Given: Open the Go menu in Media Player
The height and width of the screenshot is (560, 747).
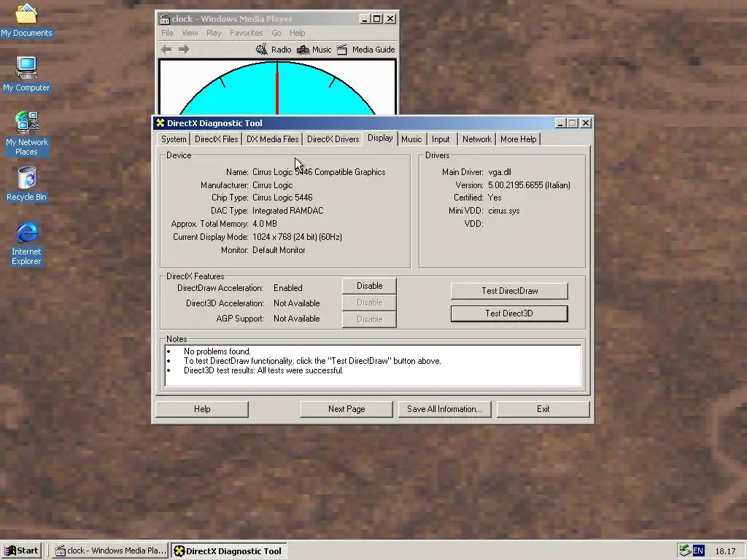Looking at the screenshot, I should (276, 33).
